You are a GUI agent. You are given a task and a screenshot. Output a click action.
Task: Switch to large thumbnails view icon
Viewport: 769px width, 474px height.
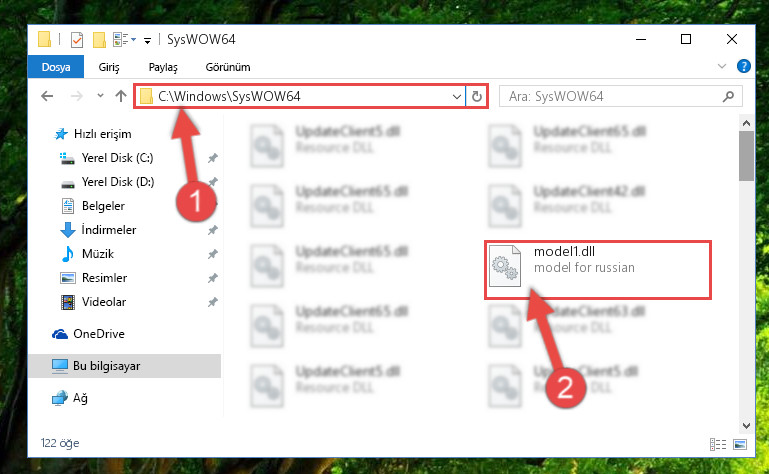point(740,445)
